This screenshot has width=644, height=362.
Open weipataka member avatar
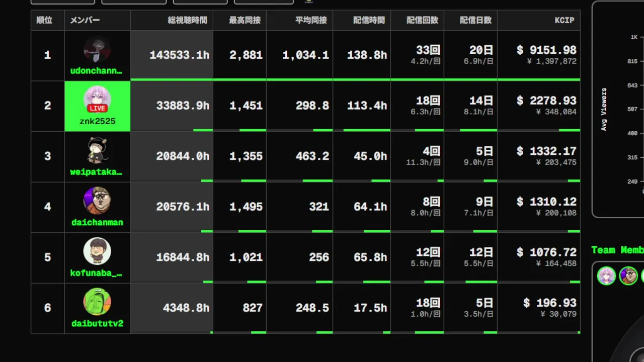tap(97, 150)
